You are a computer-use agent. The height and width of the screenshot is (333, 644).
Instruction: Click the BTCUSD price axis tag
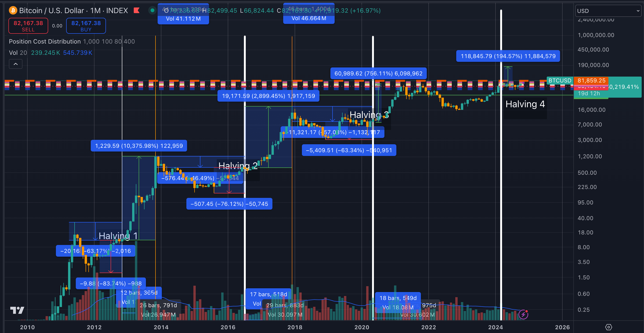pos(560,80)
